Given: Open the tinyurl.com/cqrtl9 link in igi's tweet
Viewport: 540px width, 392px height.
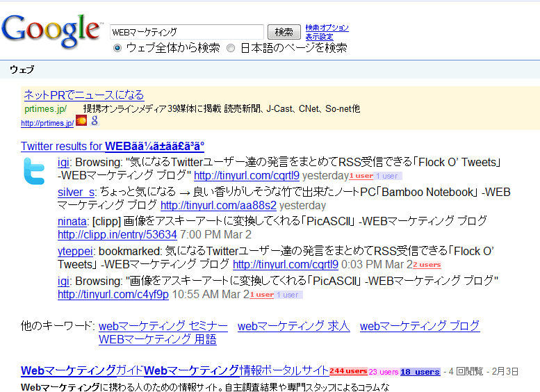Looking at the screenshot, I should 247,176.
